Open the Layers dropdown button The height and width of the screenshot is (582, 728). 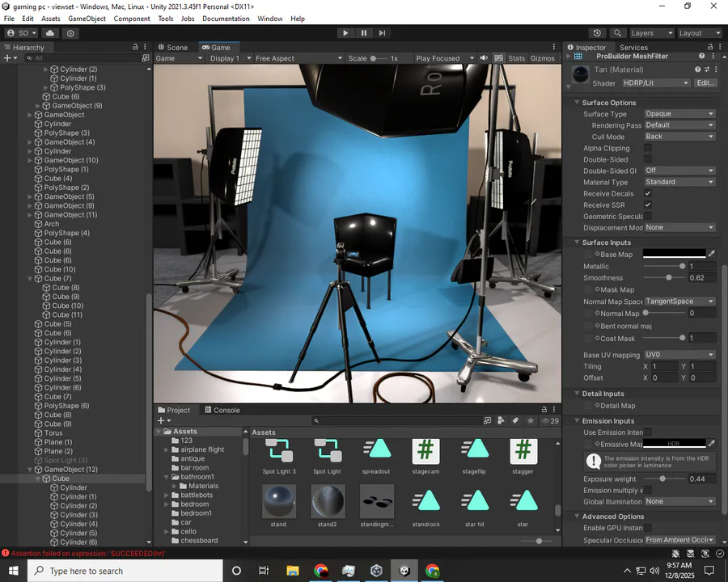pos(651,33)
